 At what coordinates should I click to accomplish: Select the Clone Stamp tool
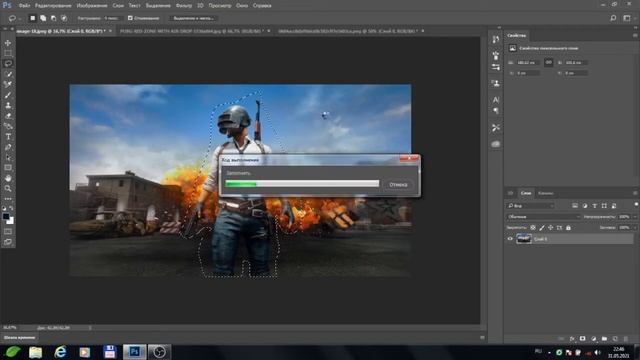click(x=8, y=105)
